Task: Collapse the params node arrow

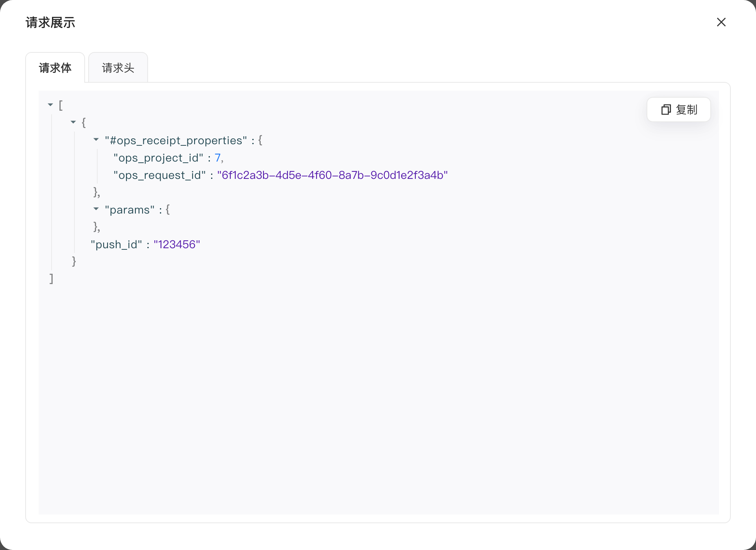Action: pos(96,209)
